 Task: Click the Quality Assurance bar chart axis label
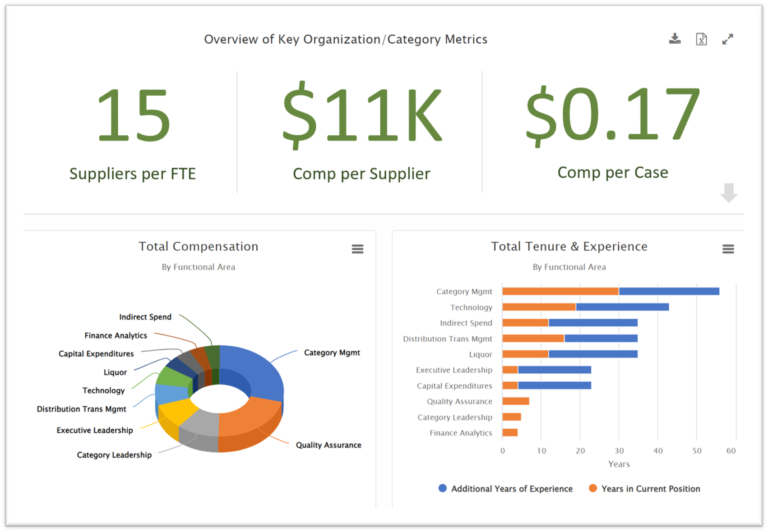pos(459,401)
